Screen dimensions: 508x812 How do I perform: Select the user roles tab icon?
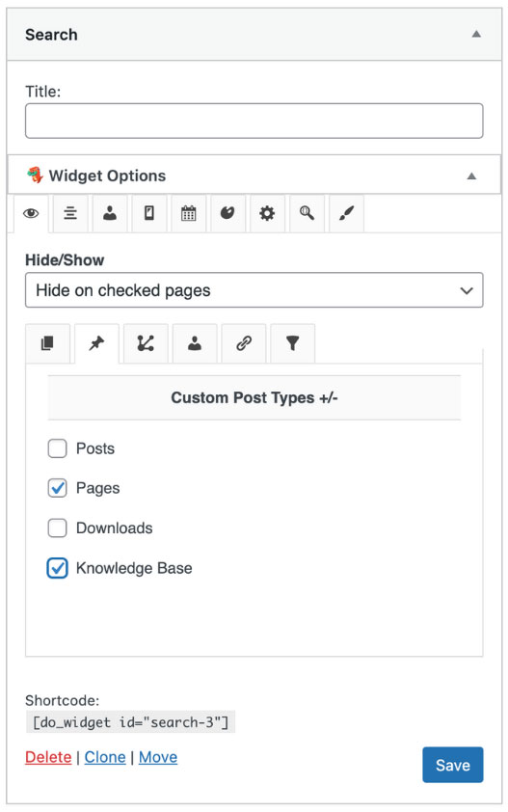[110, 213]
